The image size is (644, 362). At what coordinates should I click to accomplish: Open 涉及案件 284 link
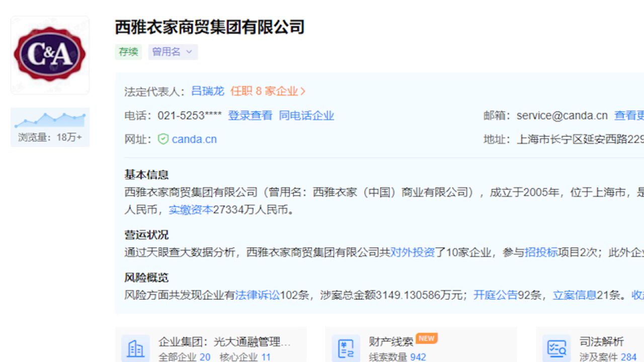608,357
